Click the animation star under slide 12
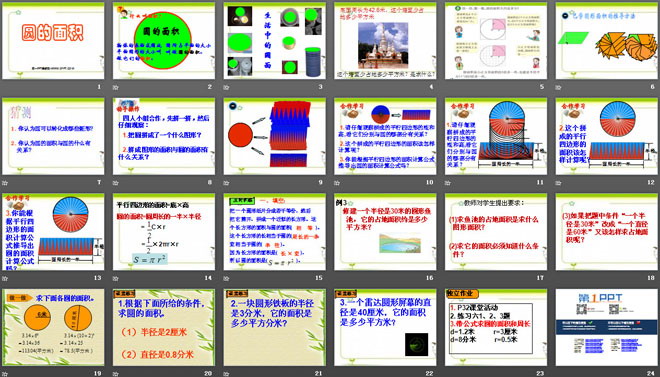660x377 pixels. 558,183
